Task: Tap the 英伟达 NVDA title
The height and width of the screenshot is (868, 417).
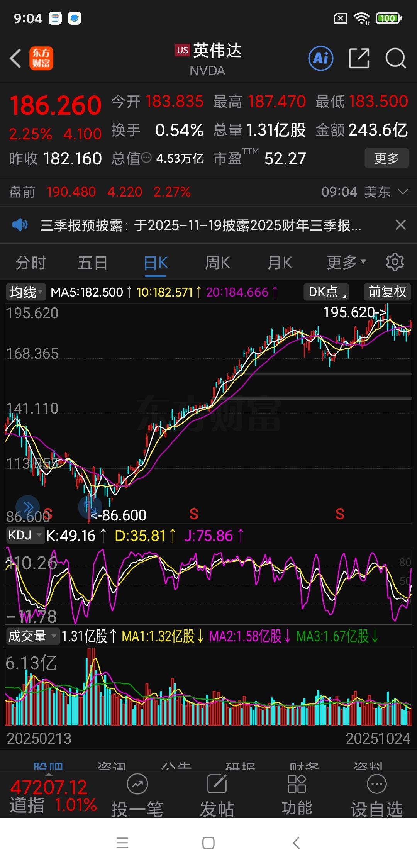Action: point(209,59)
